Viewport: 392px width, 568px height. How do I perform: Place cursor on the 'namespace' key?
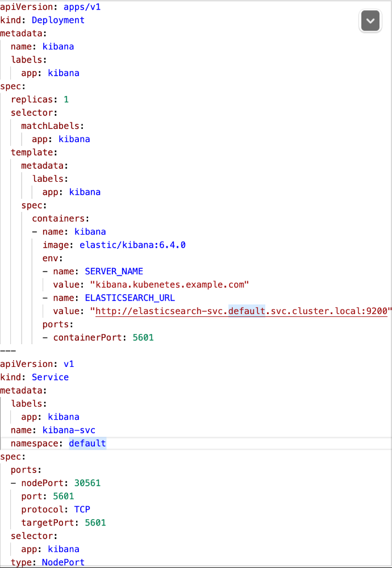(x=35, y=444)
